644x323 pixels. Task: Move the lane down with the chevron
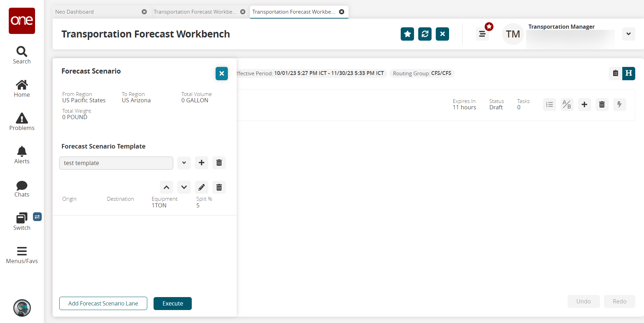coord(184,187)
